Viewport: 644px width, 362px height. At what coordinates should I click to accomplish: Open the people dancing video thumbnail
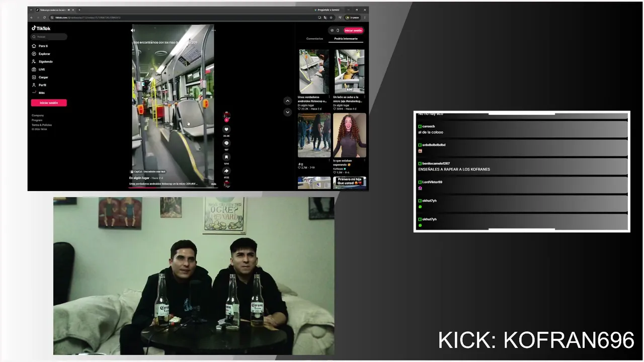[x=314, y=135]
